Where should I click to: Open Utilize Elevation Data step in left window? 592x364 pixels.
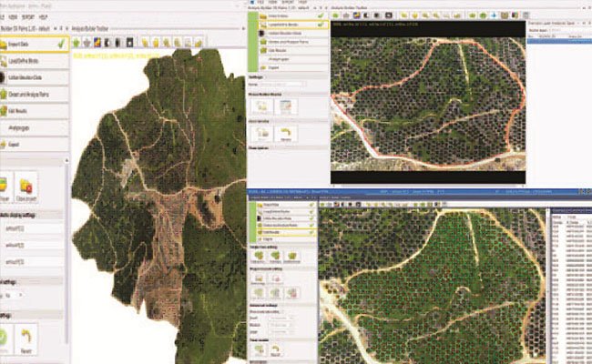[x=35, y=77]
